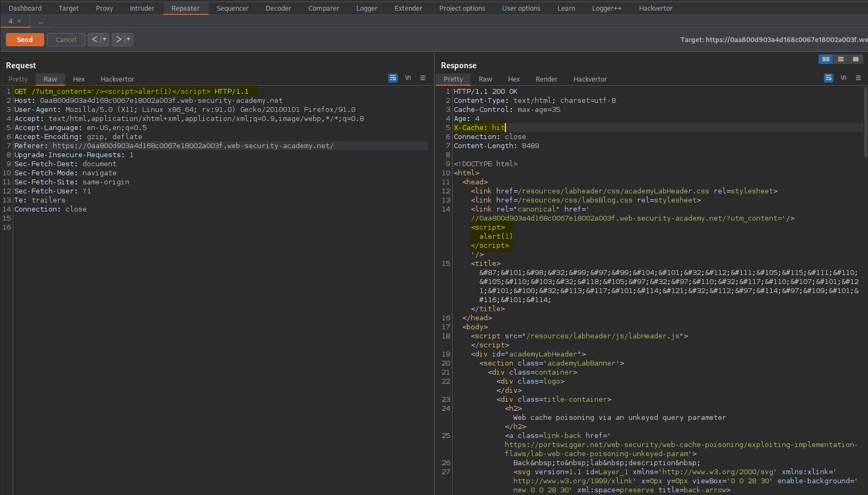The height and width of the screenshot is (495, 868).
Task: Select Repeater tab 4
Action: coord(11,21)
